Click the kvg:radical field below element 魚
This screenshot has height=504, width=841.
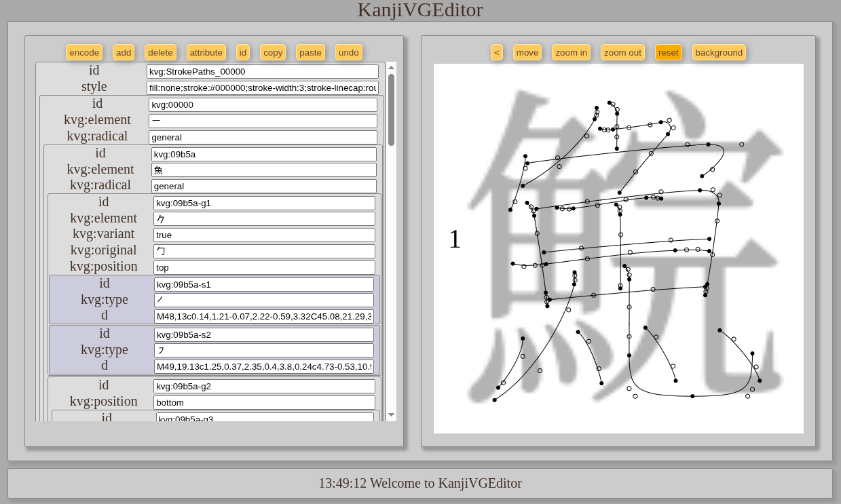click(264, 186)
